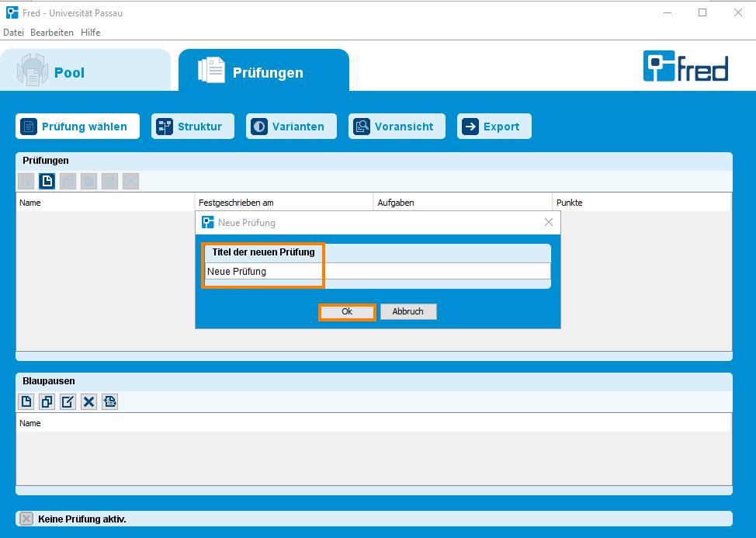Open the Hilfe menu

[91, 33]
